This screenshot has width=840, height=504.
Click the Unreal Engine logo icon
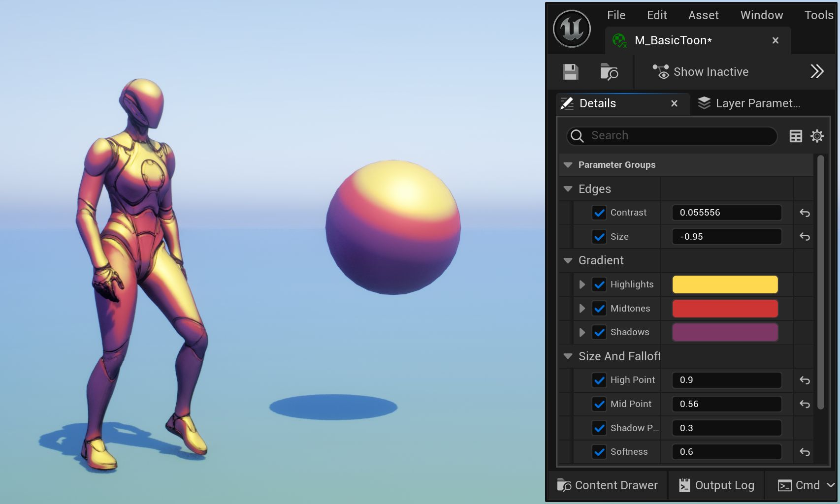pos(572,29)
